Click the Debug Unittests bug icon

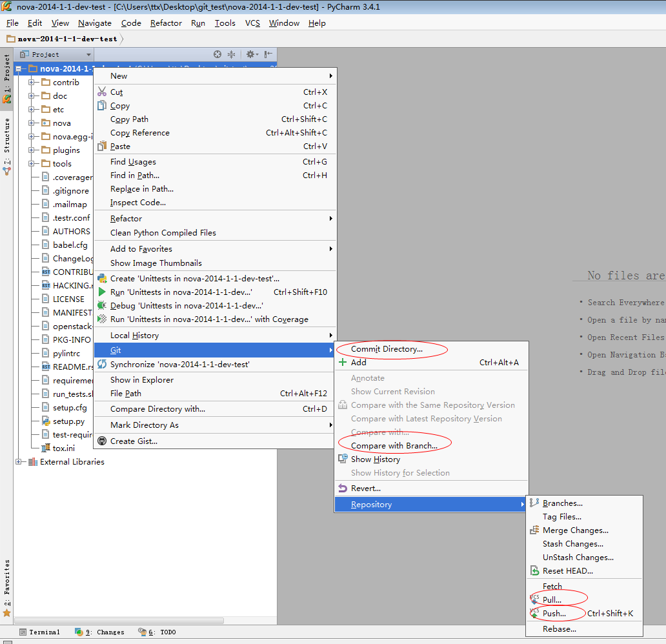coord(102,305)
